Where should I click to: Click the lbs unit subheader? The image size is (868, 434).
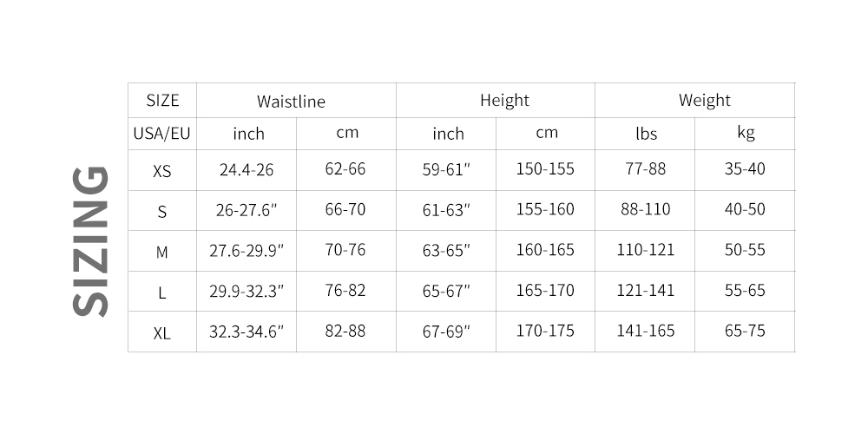click(646, 134)
